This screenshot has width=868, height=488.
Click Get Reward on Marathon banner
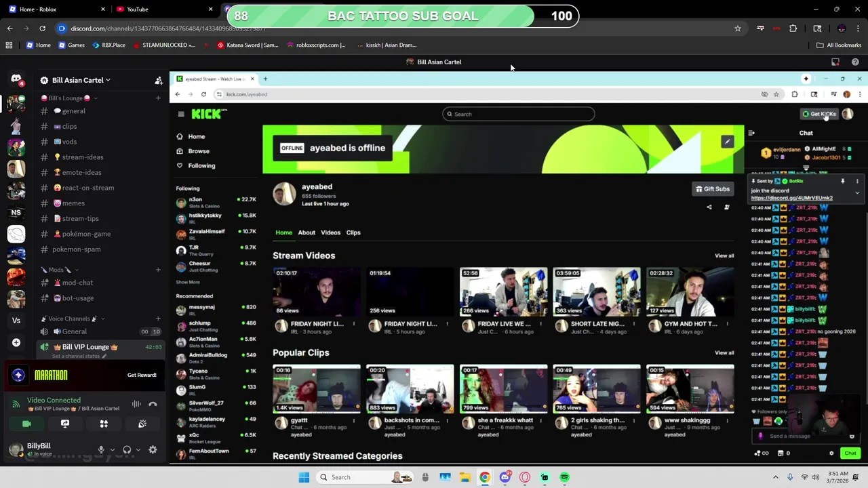[142, 375]
